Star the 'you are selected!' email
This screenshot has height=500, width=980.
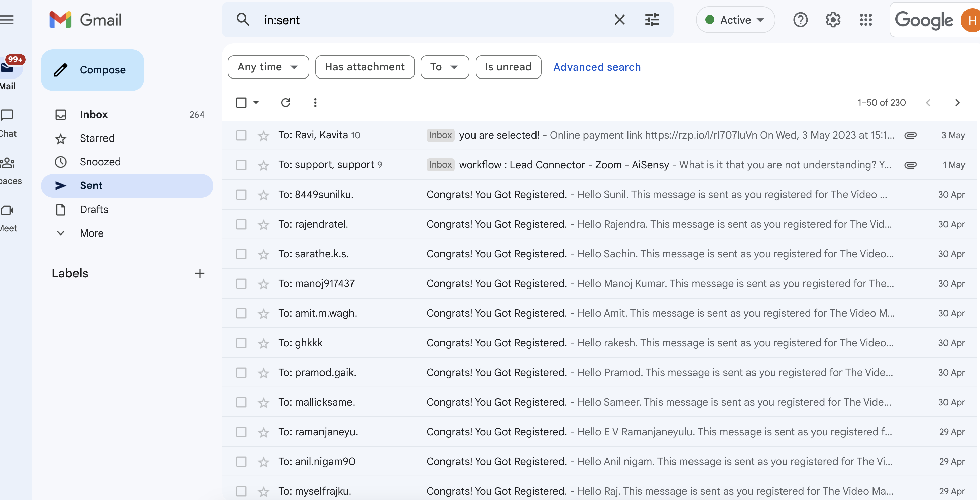[x=263, y=135]
